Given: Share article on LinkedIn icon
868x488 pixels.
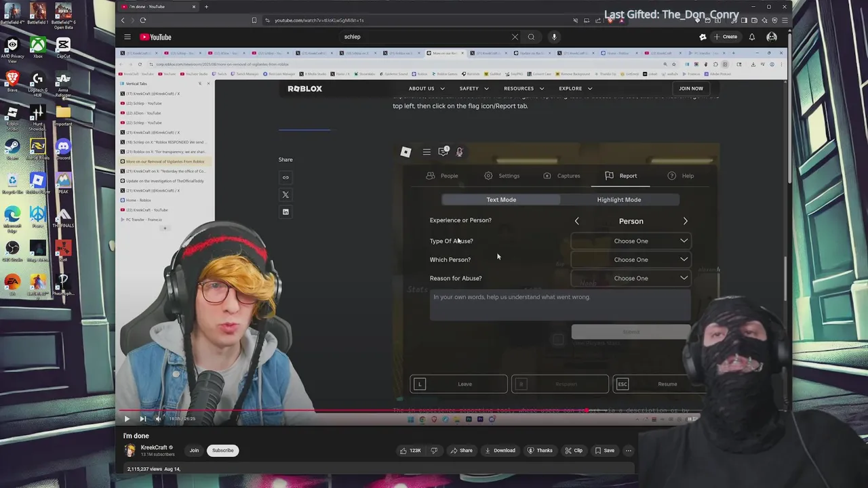Looking at the screenshot, I should tap(285, 212).
